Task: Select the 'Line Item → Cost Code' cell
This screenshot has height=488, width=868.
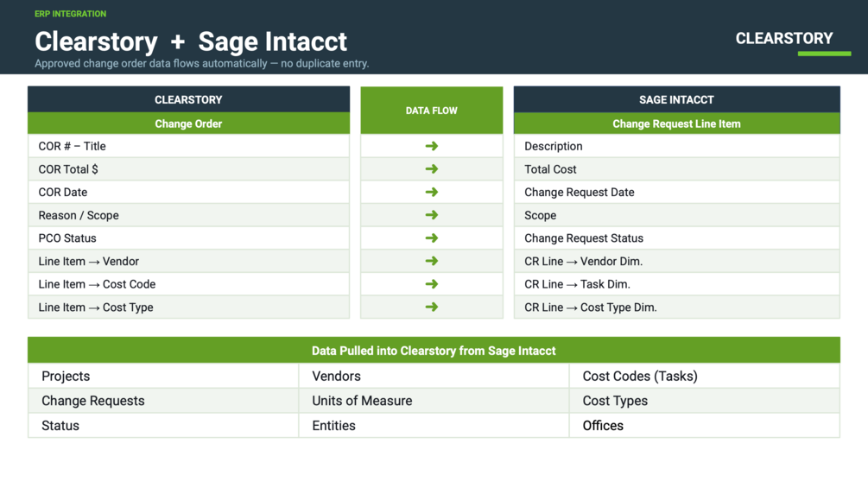Action: (189, 284)
